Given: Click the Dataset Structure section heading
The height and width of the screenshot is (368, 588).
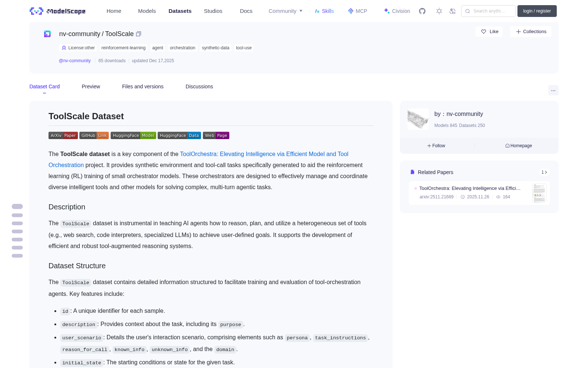Looking at the screenshot, I should (x=77, y=266).
